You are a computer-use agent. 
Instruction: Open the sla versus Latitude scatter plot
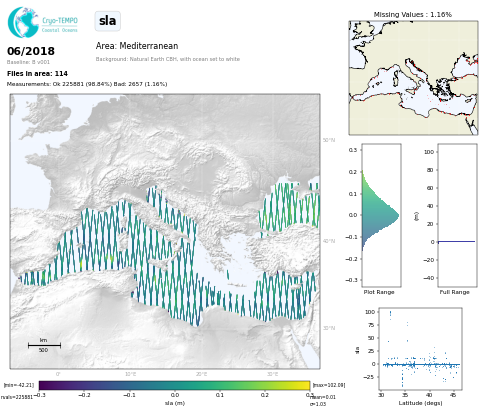(x=421, y=348)
